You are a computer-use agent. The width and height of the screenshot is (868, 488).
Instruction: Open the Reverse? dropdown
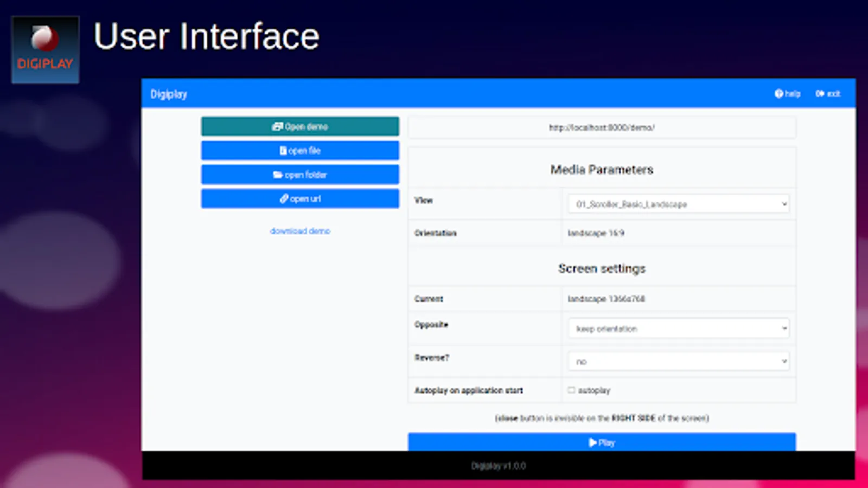pos(679,361)
